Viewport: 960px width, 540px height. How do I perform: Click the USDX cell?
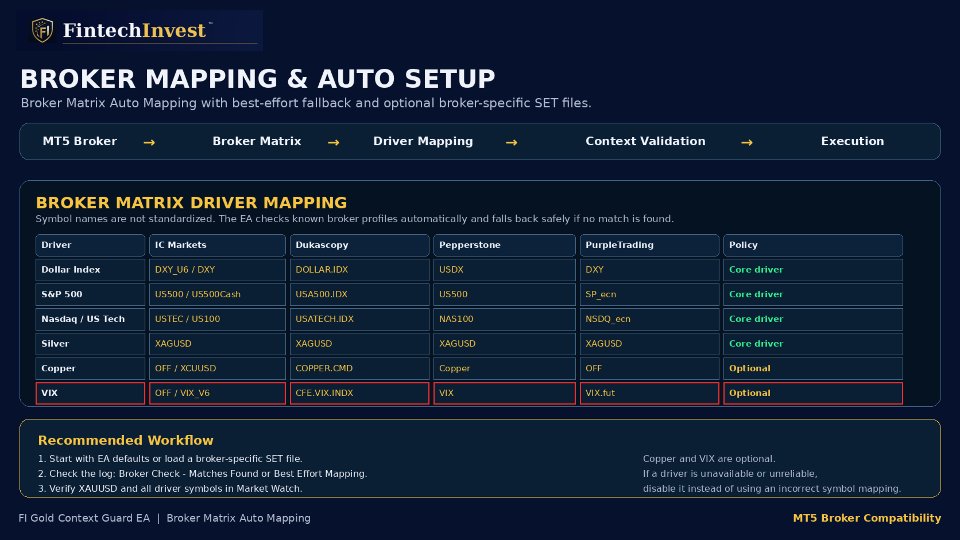pos(504,270)
